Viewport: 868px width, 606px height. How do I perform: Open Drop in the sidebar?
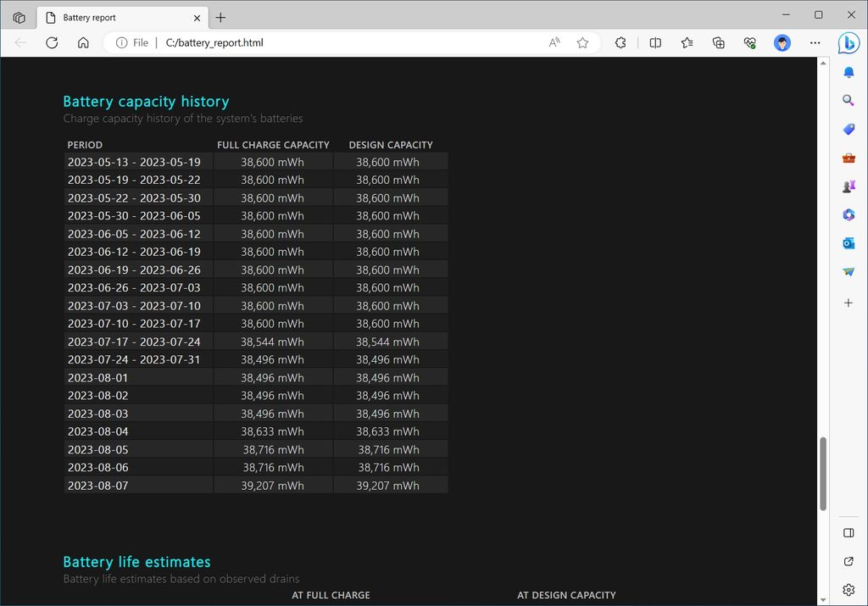(849, 272)
